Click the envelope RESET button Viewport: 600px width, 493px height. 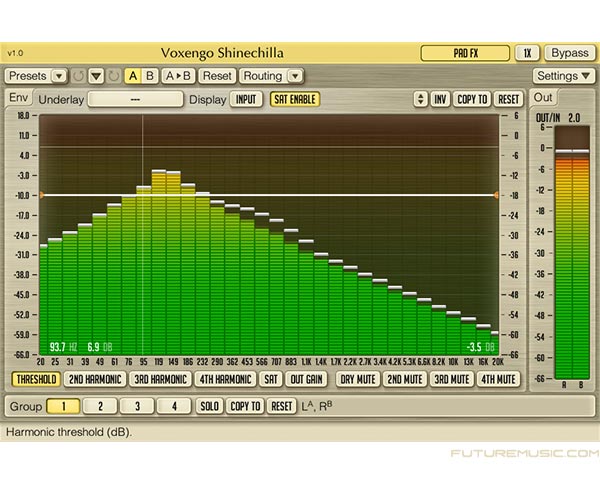click(x=508, y=100)
